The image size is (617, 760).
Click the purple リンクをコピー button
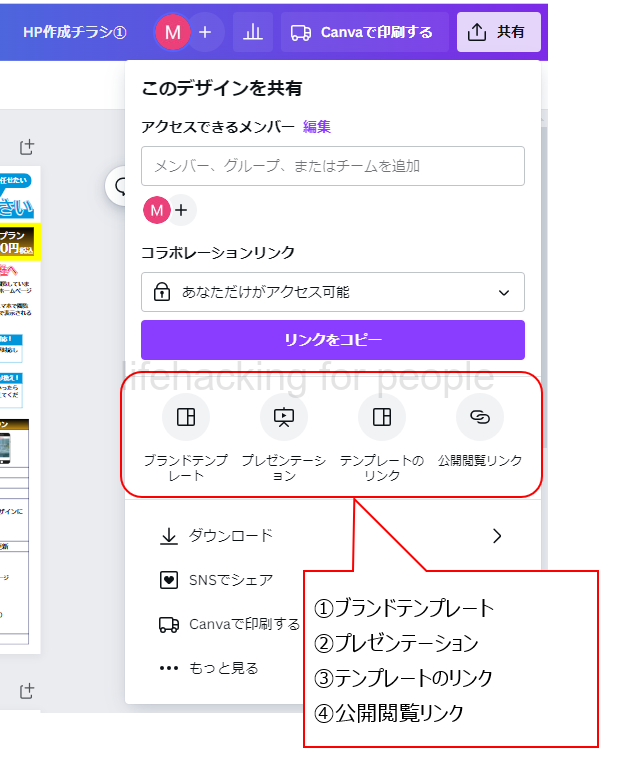tap(332, 340)
